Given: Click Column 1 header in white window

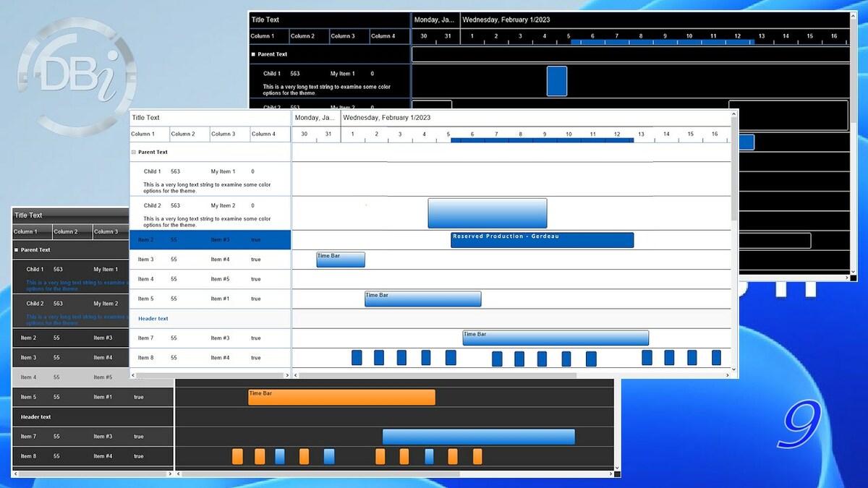Looking at the screenshot, I should 150,134.
